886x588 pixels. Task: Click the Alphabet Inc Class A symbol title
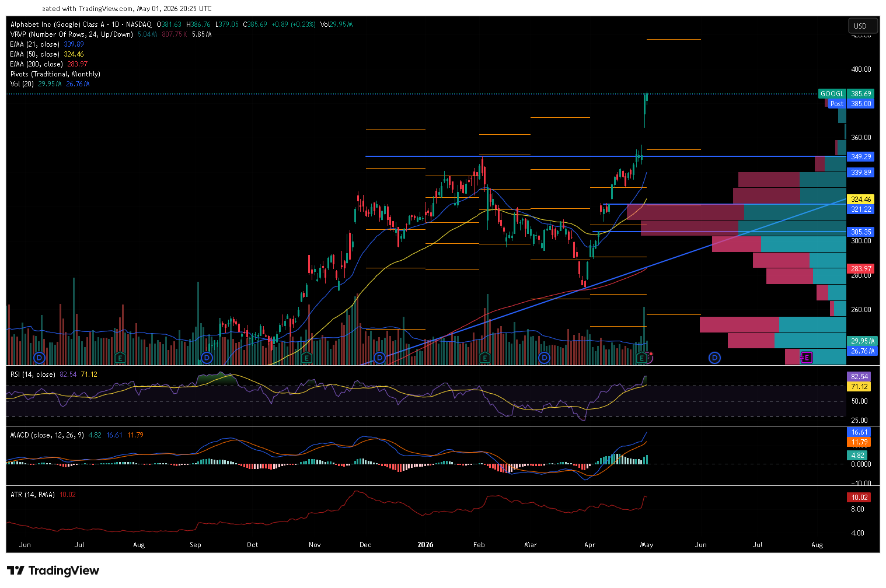(81, 24)
